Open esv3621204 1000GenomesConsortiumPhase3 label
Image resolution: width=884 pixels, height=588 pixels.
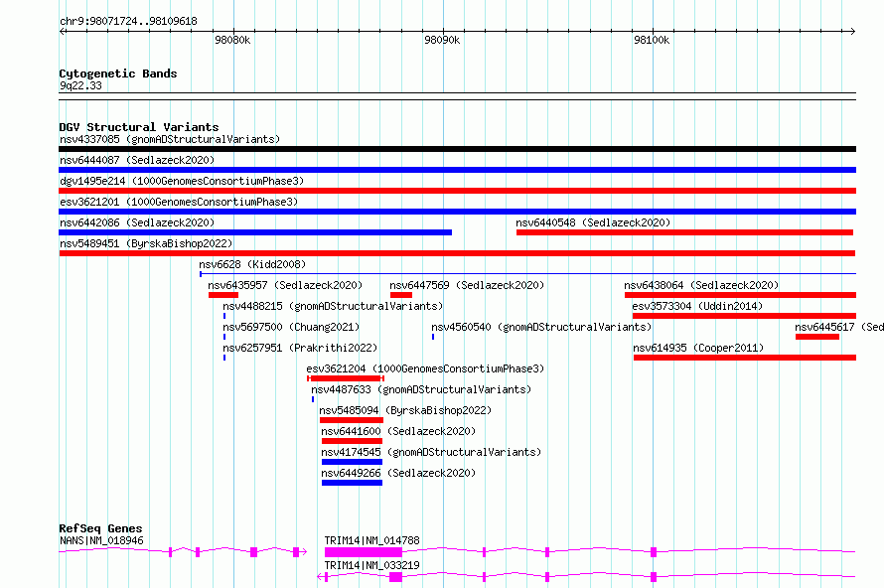click(x=425, y=368)
